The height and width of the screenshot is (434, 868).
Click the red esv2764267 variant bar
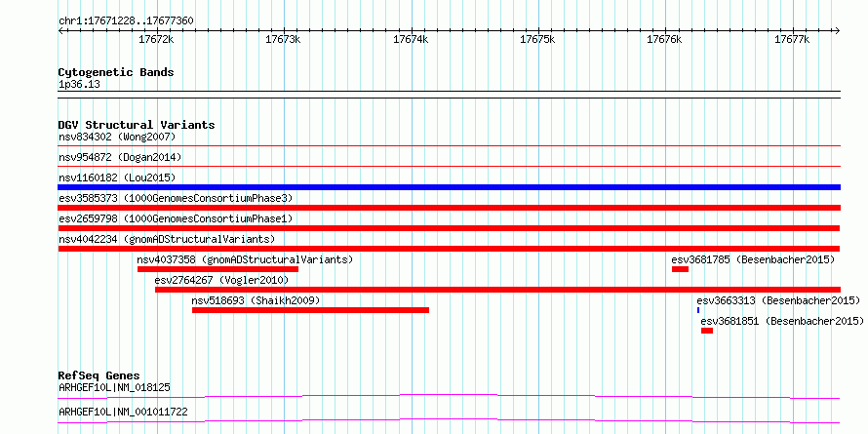497,290
